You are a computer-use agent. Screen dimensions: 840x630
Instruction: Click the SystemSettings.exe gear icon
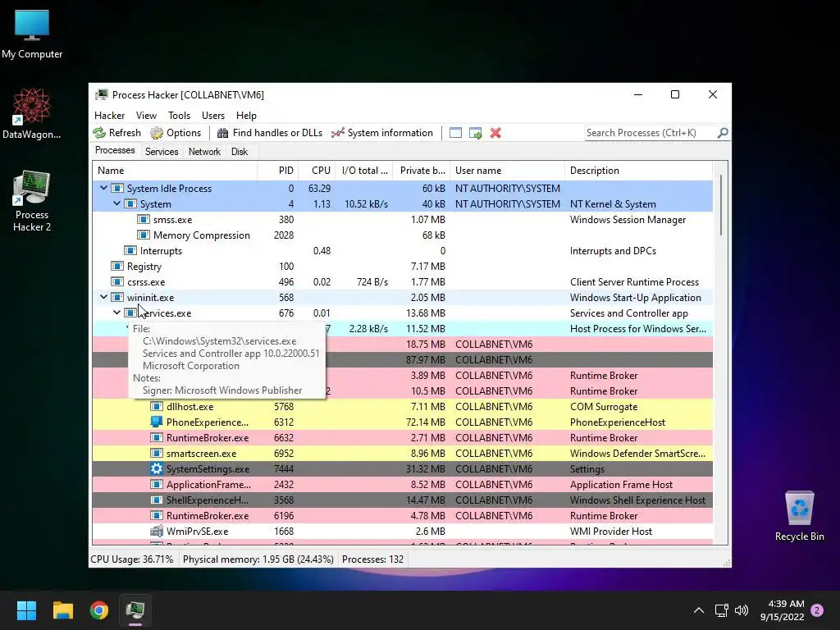[x=157, y=468]
